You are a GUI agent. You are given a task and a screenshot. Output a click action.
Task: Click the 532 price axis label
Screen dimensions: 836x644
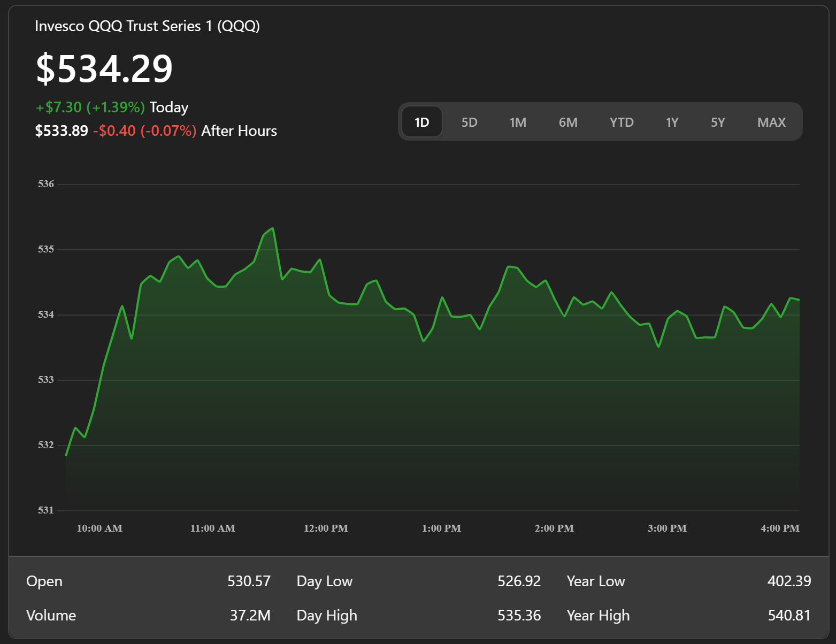pos(46,445)
